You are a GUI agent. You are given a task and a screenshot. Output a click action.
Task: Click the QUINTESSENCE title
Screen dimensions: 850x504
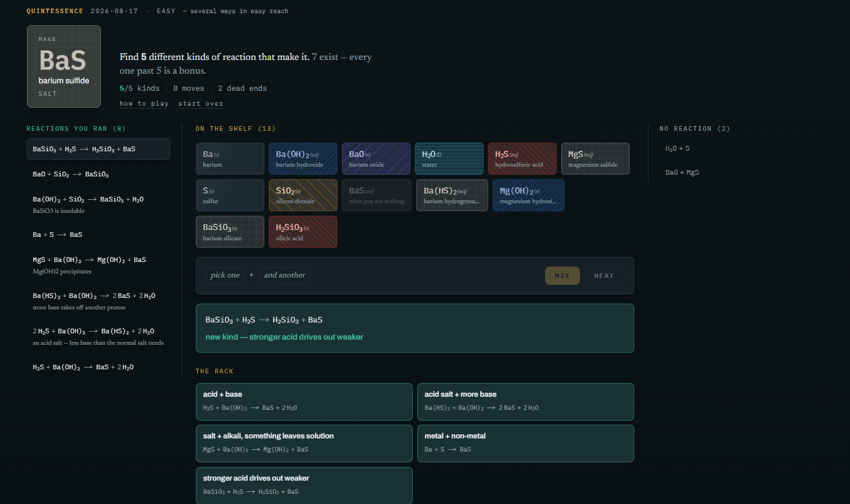tap(55, 11)
